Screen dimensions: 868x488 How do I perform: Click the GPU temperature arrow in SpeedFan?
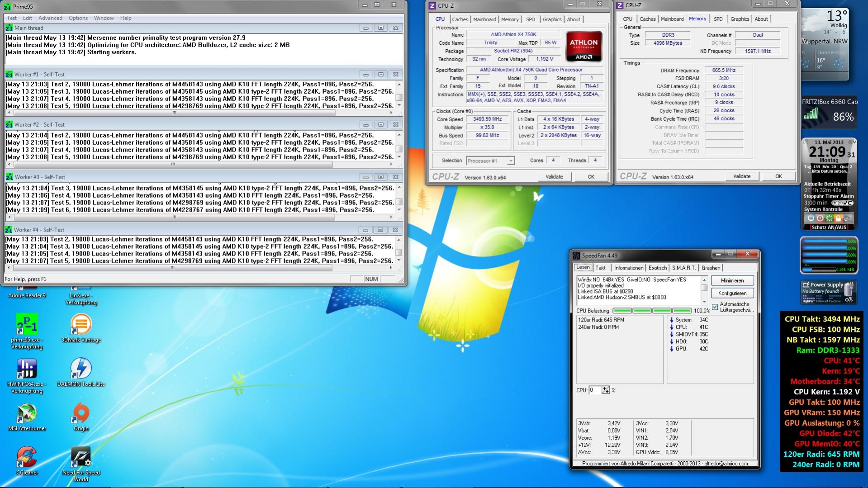[x=672, y=349]
